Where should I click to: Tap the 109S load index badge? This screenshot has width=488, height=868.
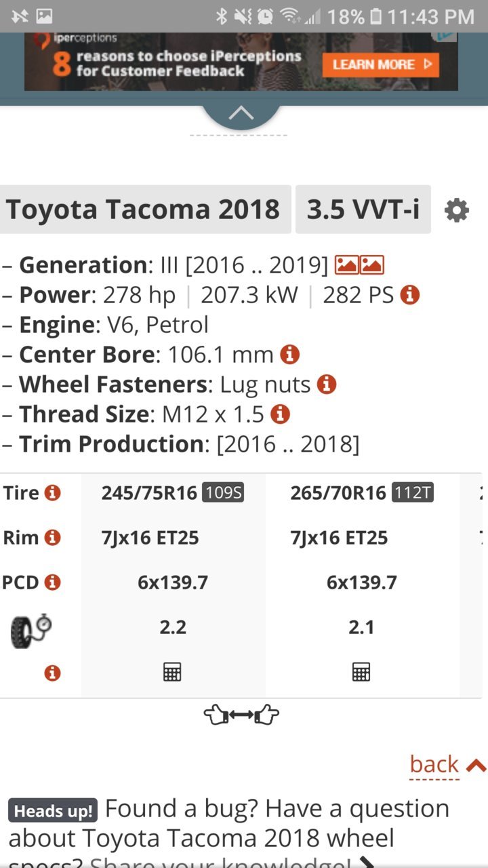pos(223,493)
